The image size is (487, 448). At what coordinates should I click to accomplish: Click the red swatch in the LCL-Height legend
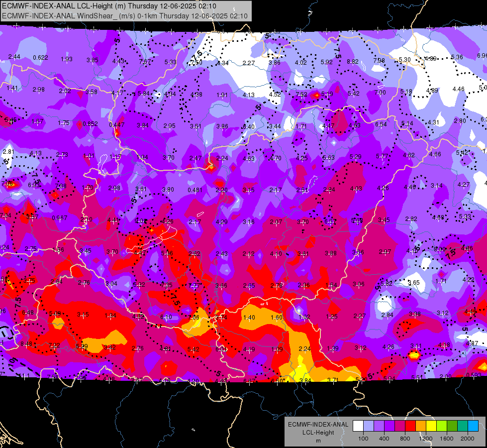410,426
